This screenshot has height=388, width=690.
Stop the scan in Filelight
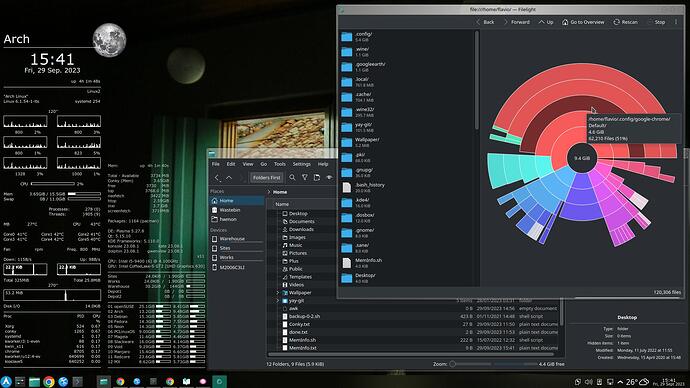coord(656,22)
